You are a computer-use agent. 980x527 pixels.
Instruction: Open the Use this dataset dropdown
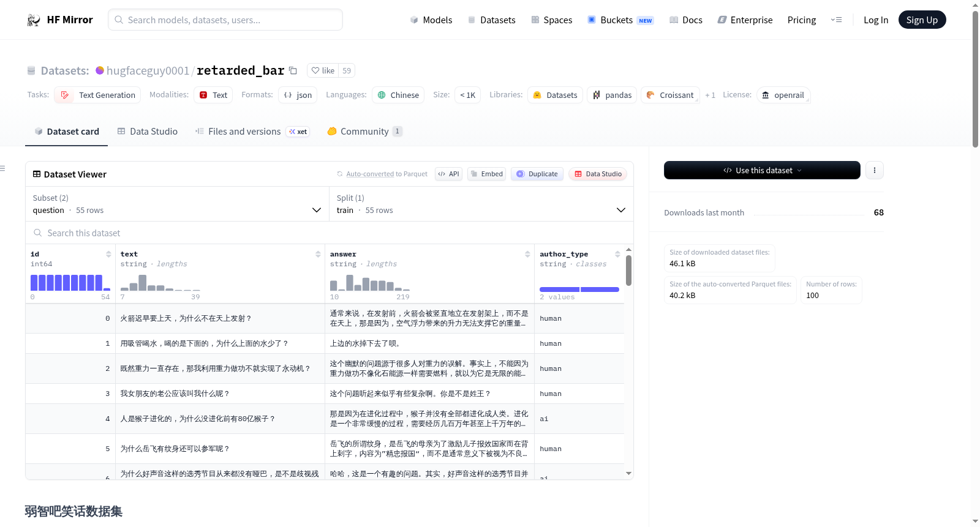pyautogui.click(x=762, y=170)
